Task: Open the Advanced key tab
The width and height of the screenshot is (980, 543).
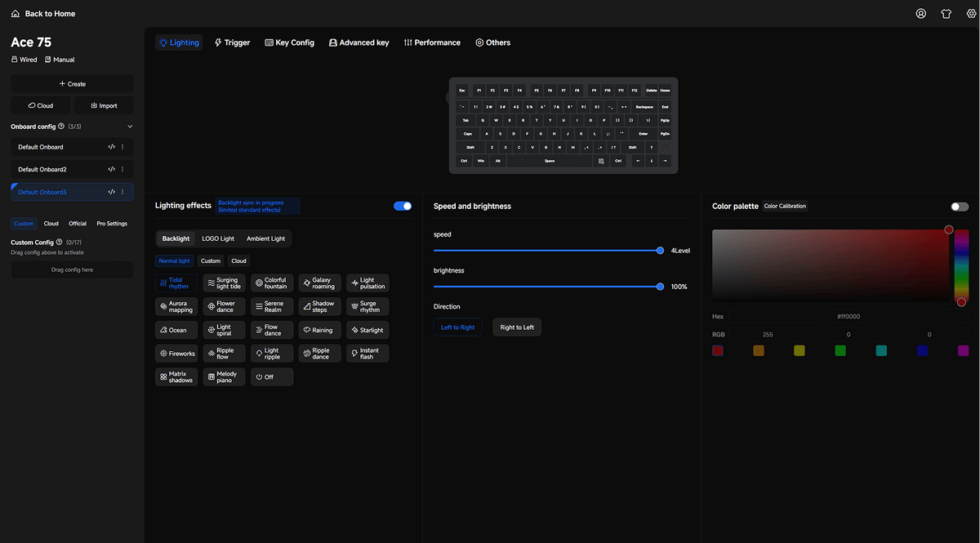Action: (359, 42)
